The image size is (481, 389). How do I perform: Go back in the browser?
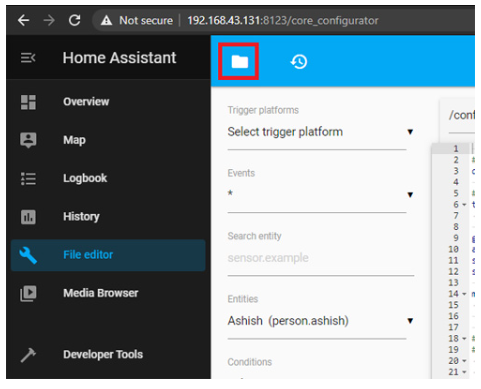coord(23,20)
